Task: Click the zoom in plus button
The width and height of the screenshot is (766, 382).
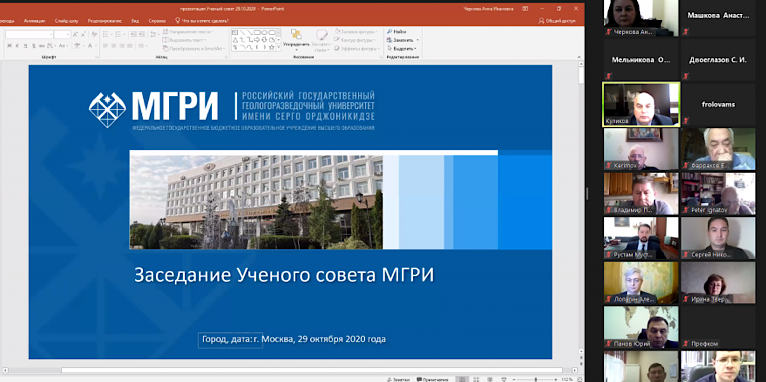Action: click(x=555, y=379)
